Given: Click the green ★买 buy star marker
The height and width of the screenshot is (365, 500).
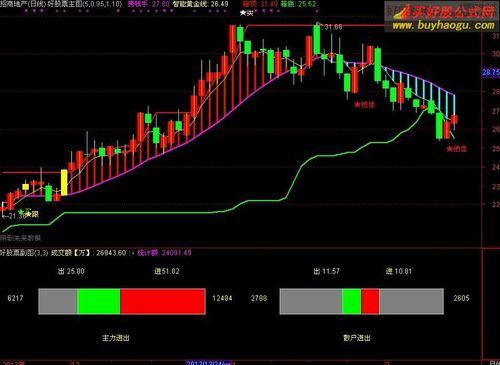Looking at the screenshot, I should tap(25, 211).
